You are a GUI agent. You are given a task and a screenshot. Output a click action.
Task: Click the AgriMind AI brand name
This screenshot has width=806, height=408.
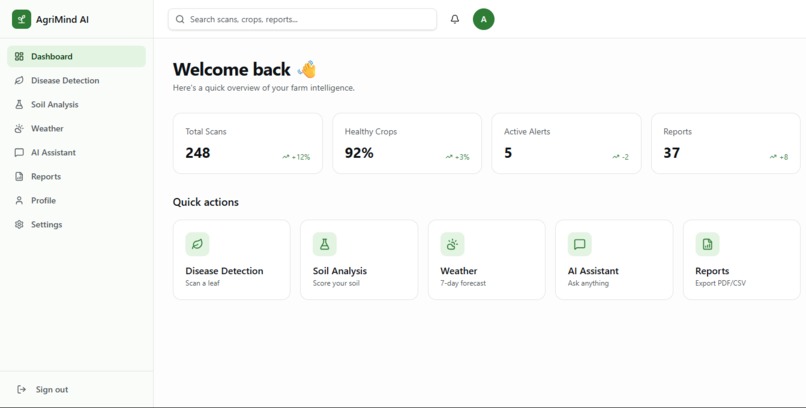[x=62, y=20]
